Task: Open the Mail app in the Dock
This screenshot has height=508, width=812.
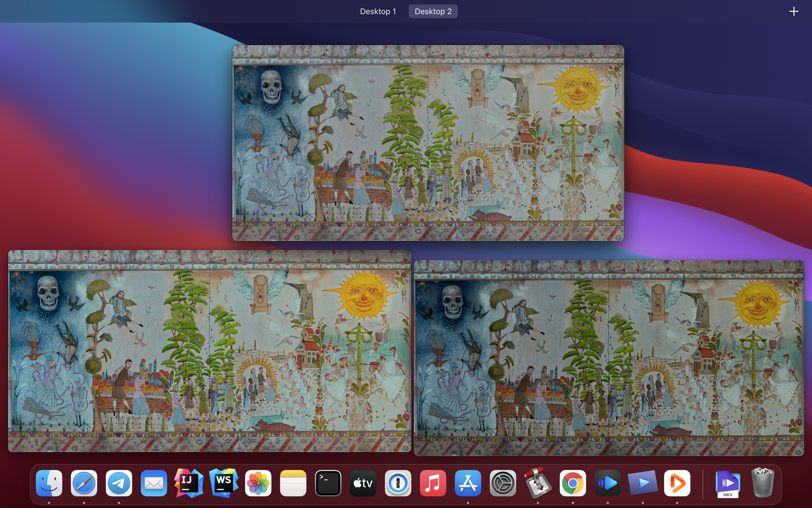Action: click(154, 483)
